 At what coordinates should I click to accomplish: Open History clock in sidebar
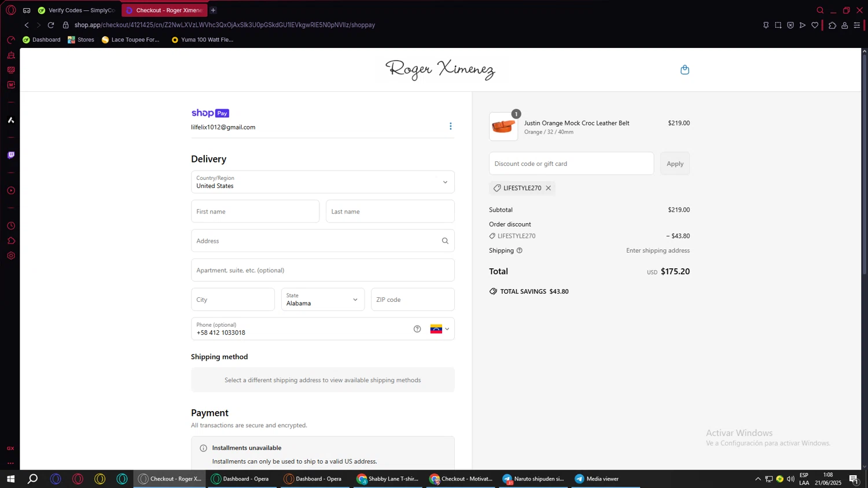point(11,225)
